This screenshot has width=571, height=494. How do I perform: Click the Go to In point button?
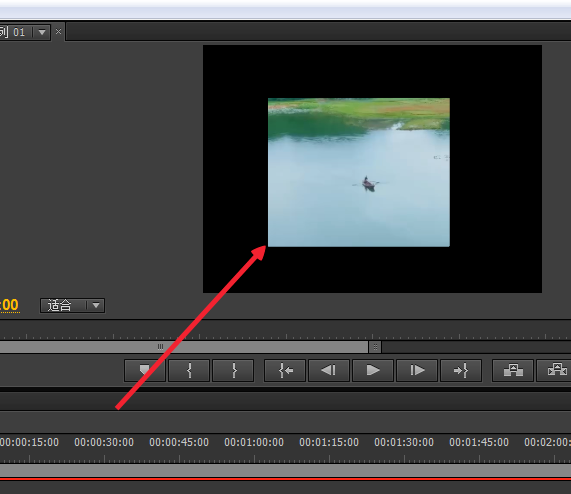point(285,370)
